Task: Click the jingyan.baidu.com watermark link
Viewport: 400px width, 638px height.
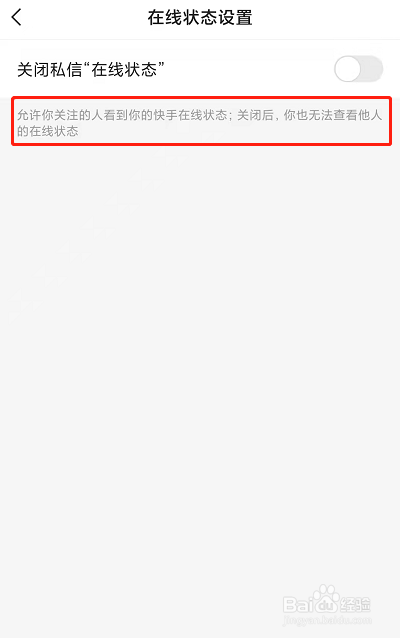Action: [327, 621]
